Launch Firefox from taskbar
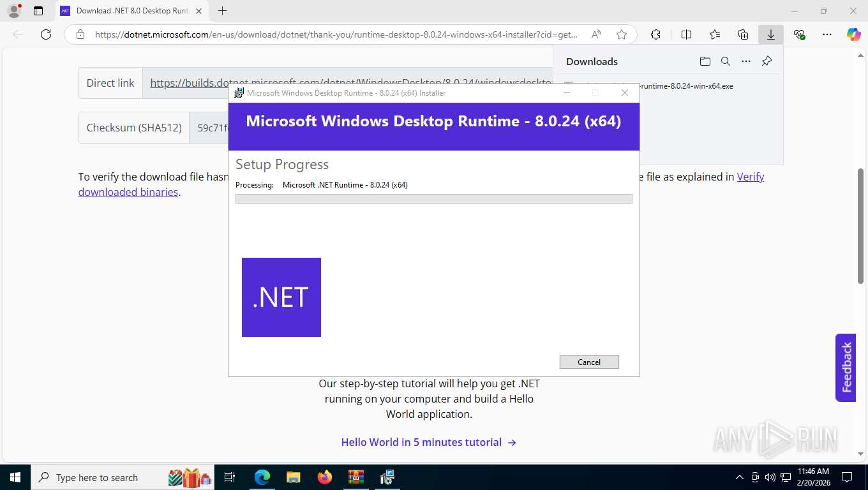 point(324,477)
